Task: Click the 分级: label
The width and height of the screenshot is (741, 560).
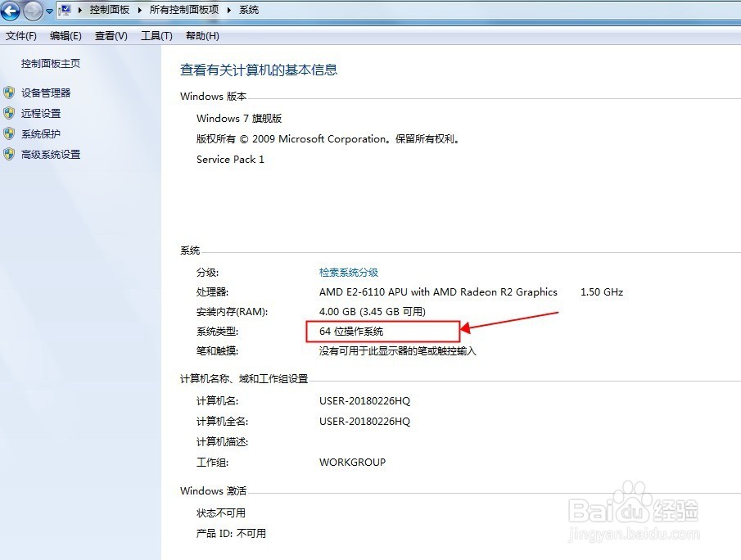Action: click(207, 273)
